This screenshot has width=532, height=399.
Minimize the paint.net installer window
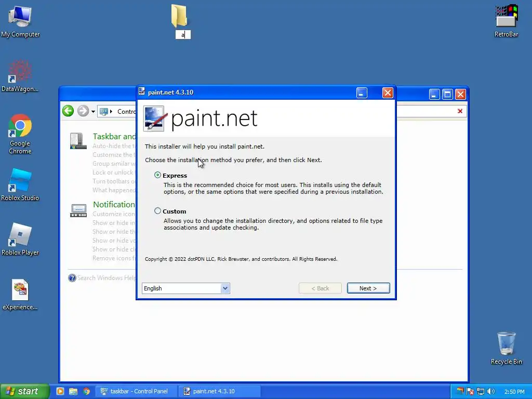click(x=362, y=92)
